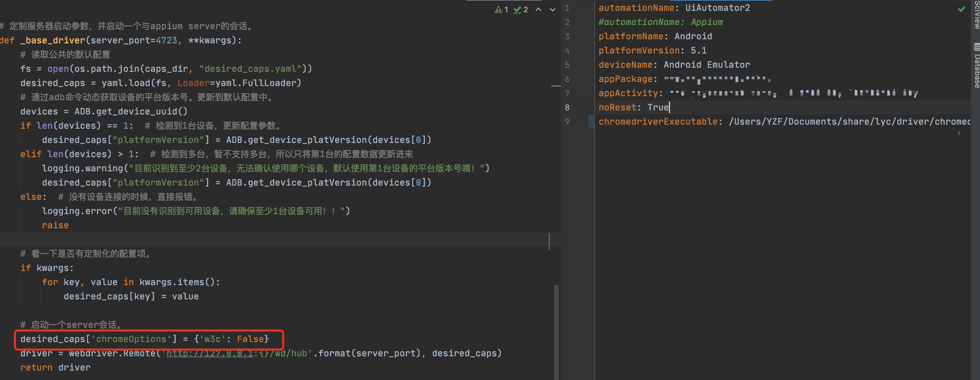The image size is (980, 380).
Task: Click the warning triangle inspection icon
Action: click(x=498, y=9)
